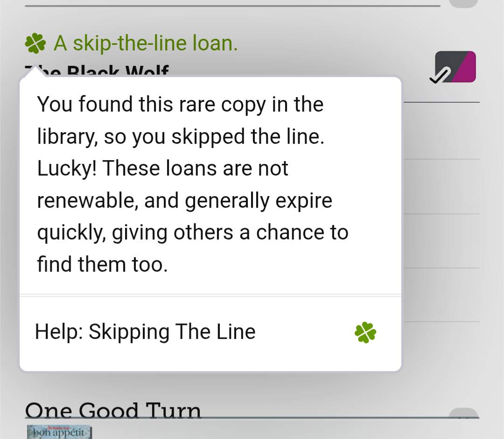Open Help: Skipping The Line
Viewport: 504px width, 439px height.
[x=145, y=332]
